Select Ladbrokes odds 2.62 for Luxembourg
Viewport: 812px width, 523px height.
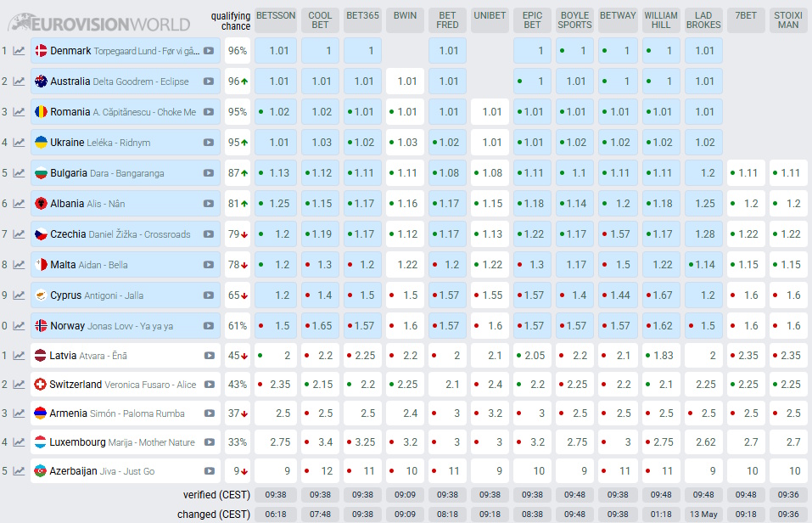tap(703, 442)
